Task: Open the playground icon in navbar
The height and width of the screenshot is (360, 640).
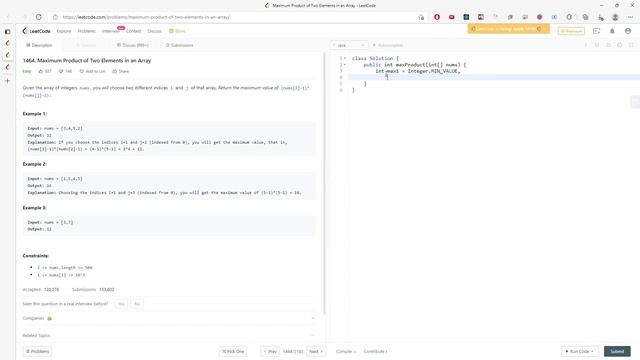Action: tap(596, 31)
